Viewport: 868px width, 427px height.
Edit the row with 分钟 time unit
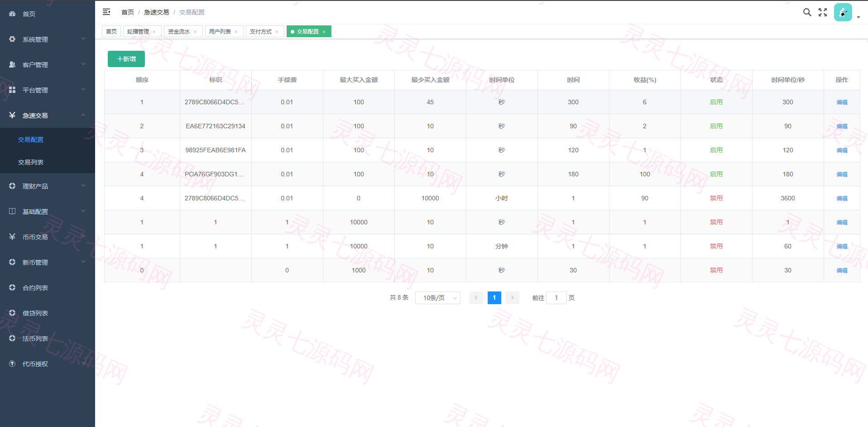click(842, 247)
